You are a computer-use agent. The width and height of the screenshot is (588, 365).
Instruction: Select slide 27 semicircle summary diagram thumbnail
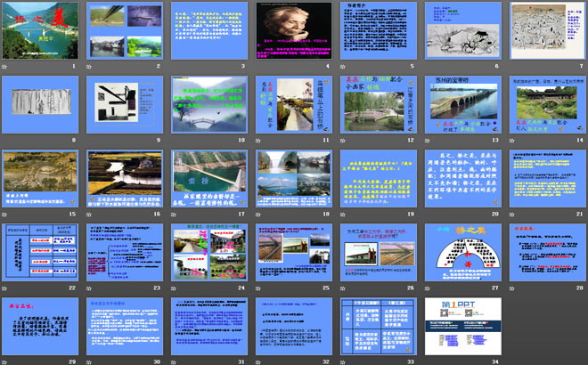click(463, 253)
